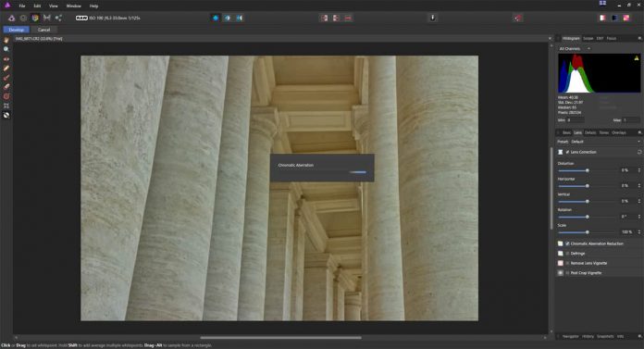Reset Lens Correction with the reset icon

(x=639, y=152)
